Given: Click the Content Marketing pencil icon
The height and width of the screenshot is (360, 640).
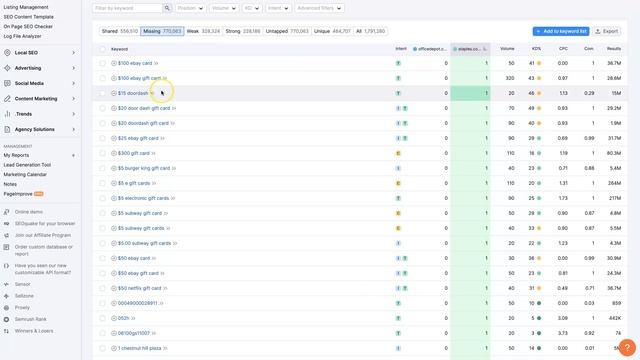Looking at the screenshot, I should click(x=7, y=99).
